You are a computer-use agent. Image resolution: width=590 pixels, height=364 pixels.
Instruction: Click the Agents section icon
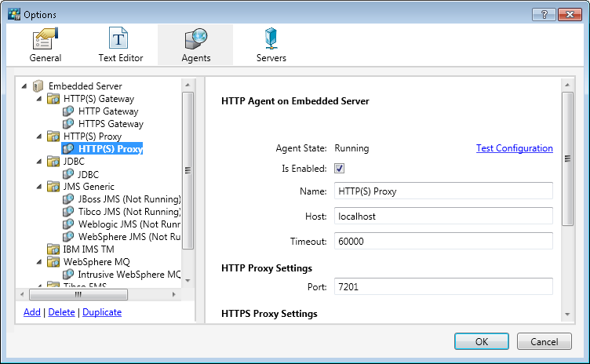[x=195, y=38]
